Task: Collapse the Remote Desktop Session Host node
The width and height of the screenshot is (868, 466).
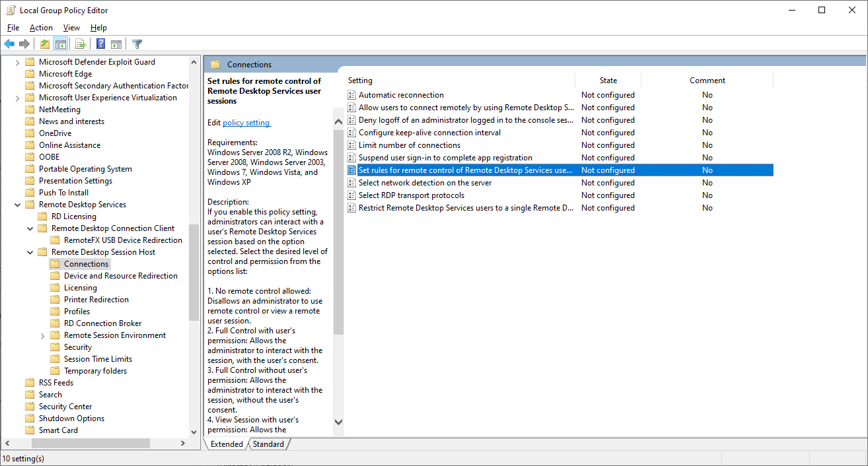Action: [30, 252]
